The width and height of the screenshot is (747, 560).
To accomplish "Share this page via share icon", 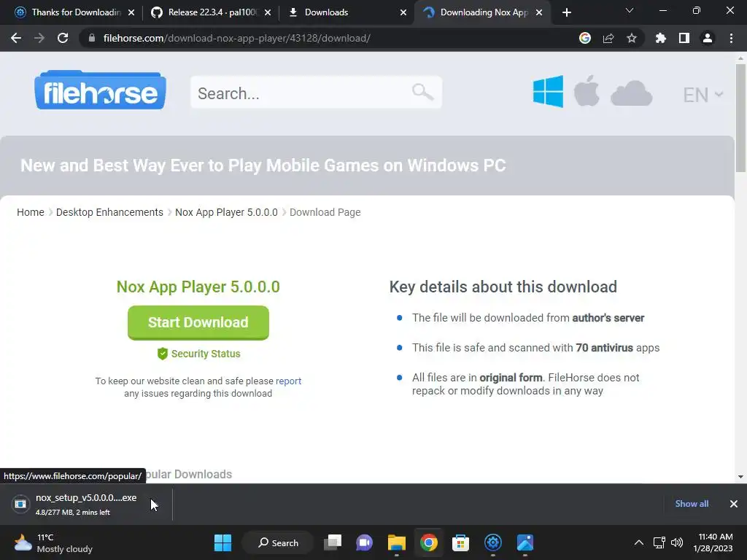I will pyautogui.click(x=608, y=38).
